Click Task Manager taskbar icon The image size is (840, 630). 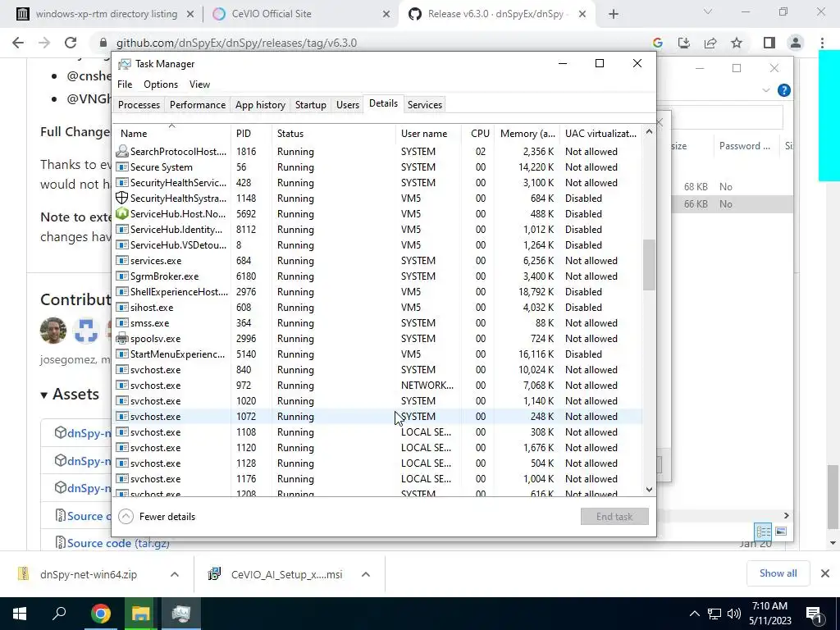pos(181,614)
